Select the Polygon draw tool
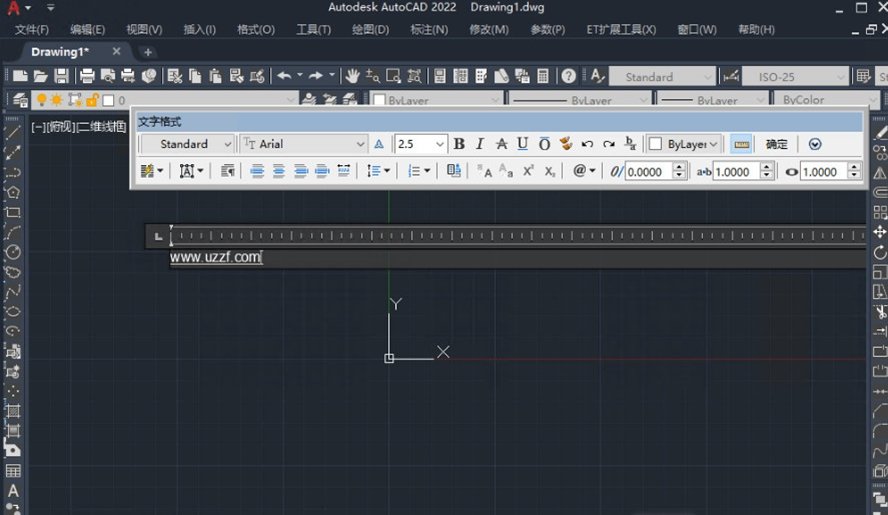888x515 pixels. point(12,193)
